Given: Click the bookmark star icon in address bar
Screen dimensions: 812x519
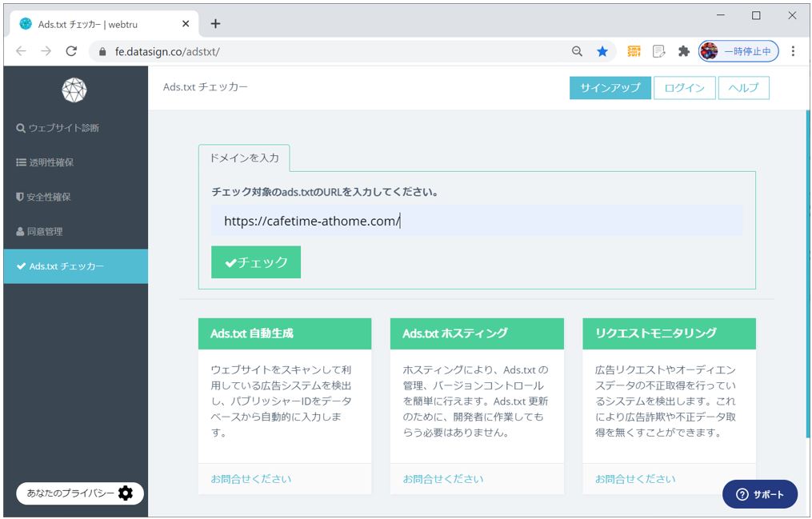Looking at the screenshot, I should tap(602, 51).
